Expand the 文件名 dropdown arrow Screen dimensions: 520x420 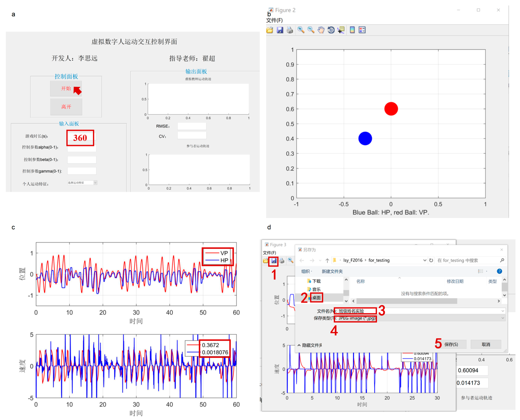[503, 311]
